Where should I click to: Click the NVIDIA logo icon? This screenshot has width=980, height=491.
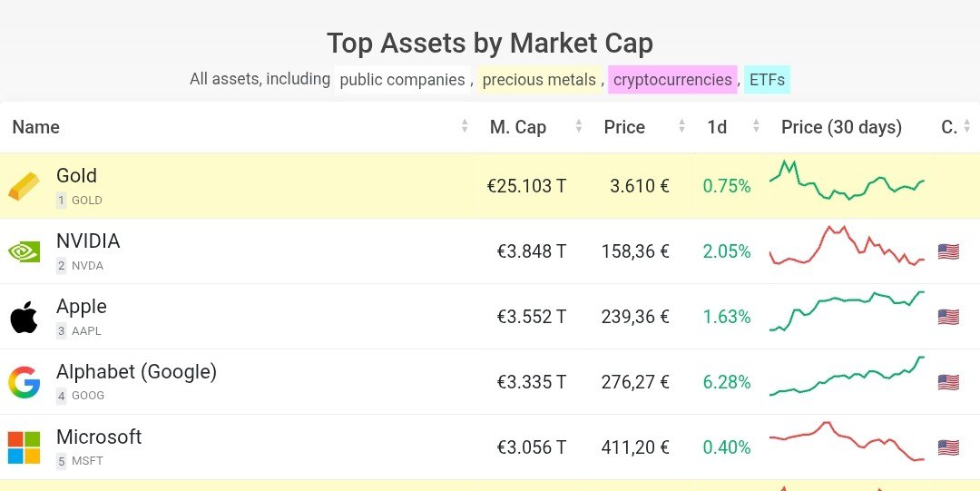(x=24, y=251)
